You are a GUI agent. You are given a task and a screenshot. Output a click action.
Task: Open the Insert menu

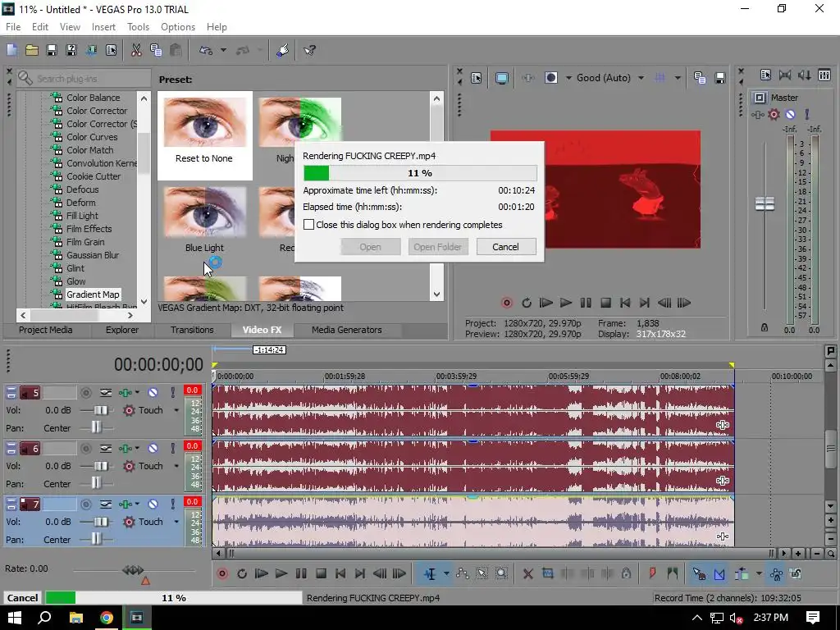pos(103,27)
